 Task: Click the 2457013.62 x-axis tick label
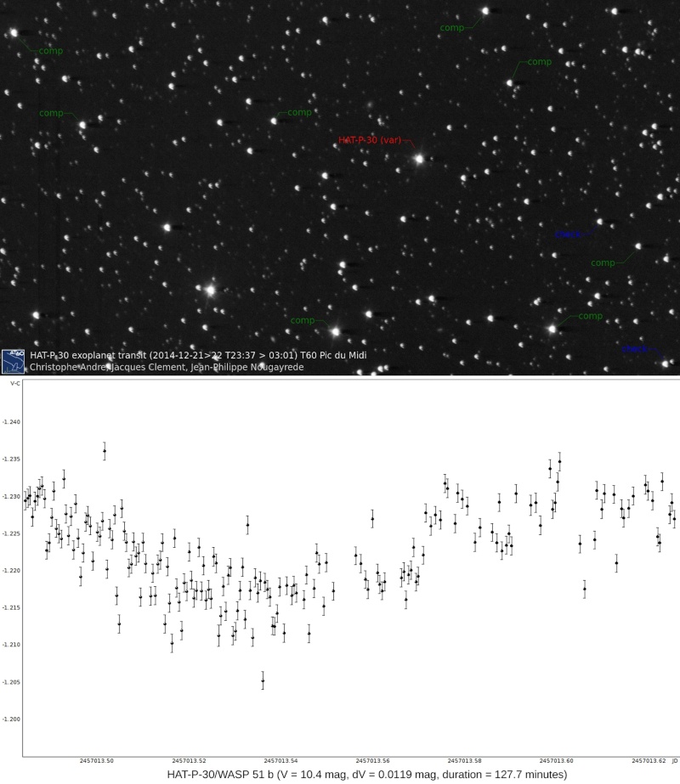(649, 761)
